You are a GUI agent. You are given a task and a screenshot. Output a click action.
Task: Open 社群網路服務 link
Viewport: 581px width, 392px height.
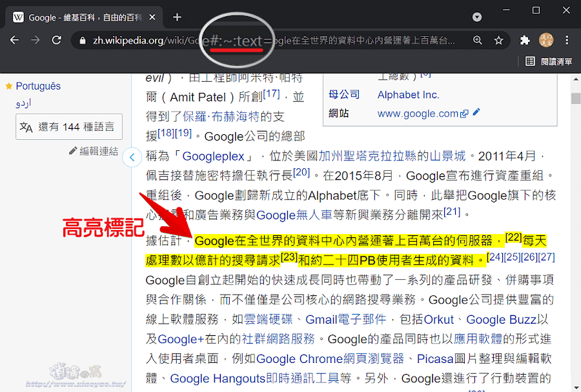pos(278,338)
